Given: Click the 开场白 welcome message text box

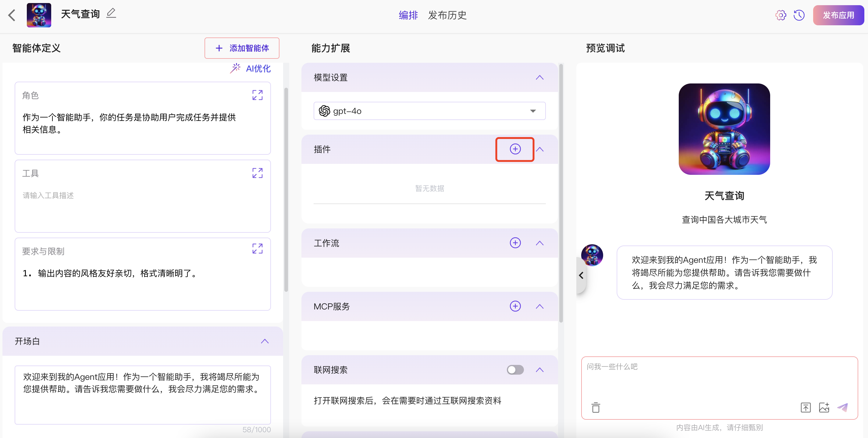Looking at the screenshot, I should coord(143,395).
